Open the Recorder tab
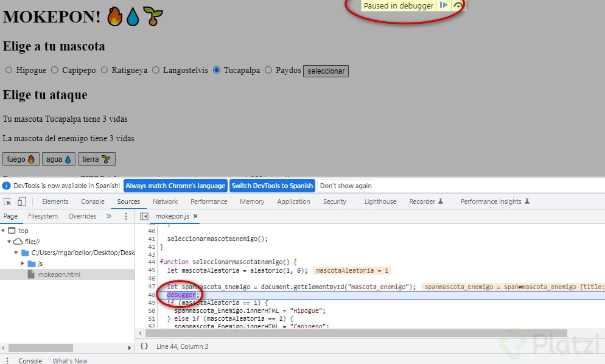The height and width of the screenshot is (364, 605). pyautogui.click(x=426, y=201)
